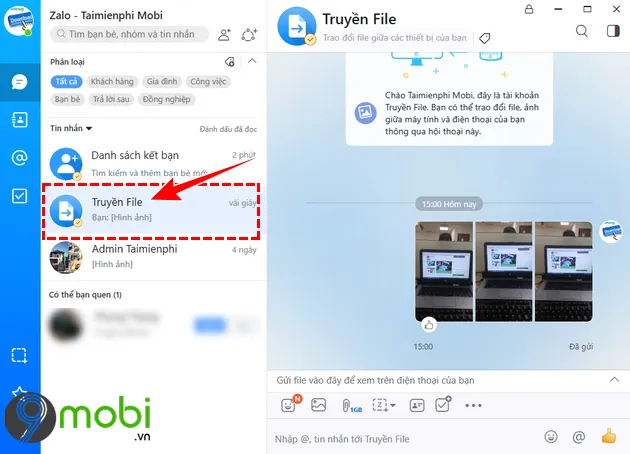
Task: Send a quick thumbs-up like
Action: [608, 436]
